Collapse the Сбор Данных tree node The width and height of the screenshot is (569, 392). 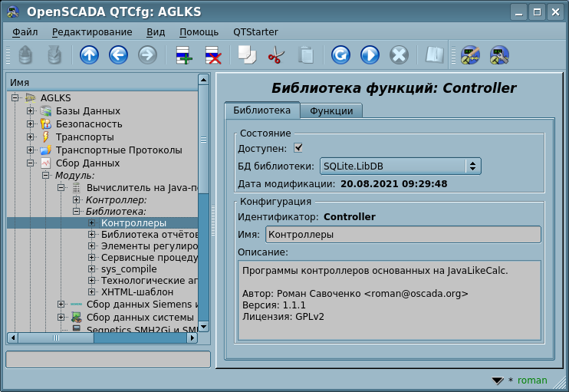31,163
